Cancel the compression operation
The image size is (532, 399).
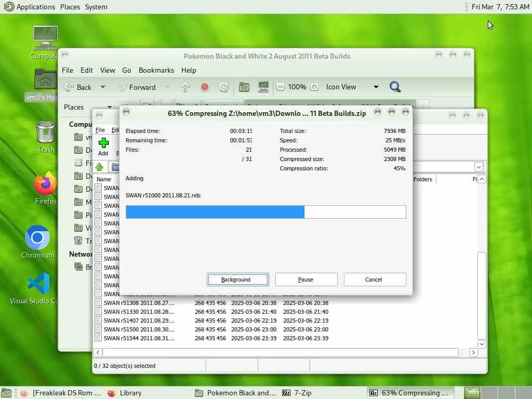pyautogui.click(x=375, y=280)
